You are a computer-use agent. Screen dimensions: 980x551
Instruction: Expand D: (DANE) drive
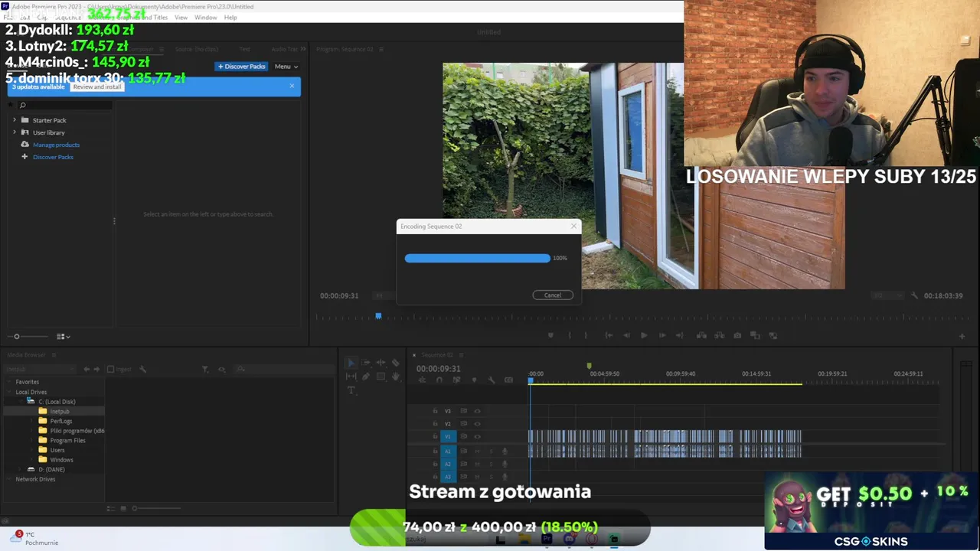click(21, 469)
